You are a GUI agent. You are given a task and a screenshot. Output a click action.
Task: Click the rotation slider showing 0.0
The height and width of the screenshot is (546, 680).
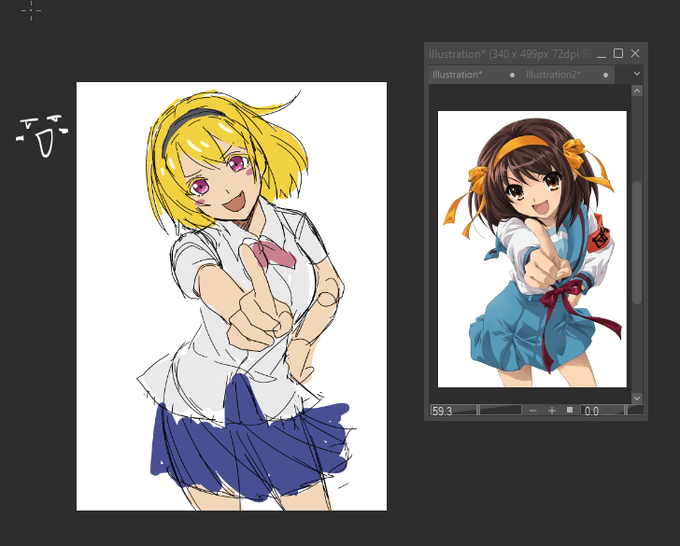click(x=611, y=410)
